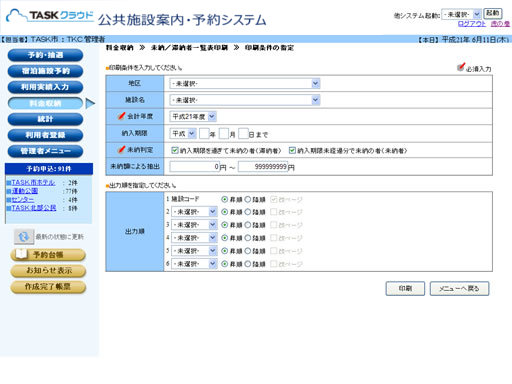Open the 利用者登録 menu

click(x=45, y=135)
